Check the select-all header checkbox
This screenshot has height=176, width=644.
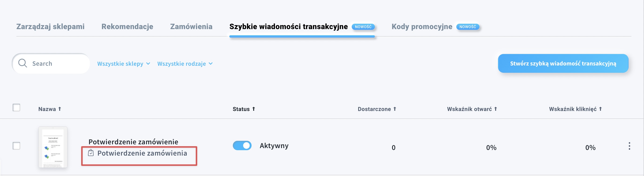point(16,107)
